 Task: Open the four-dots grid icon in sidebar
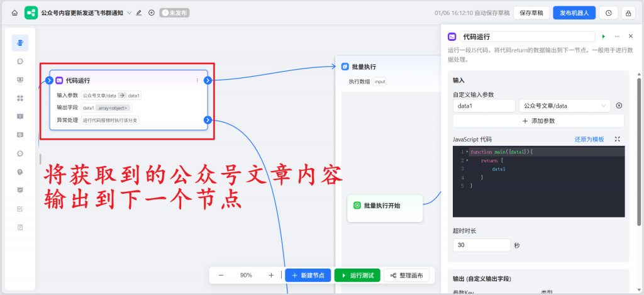click(20, 98)
